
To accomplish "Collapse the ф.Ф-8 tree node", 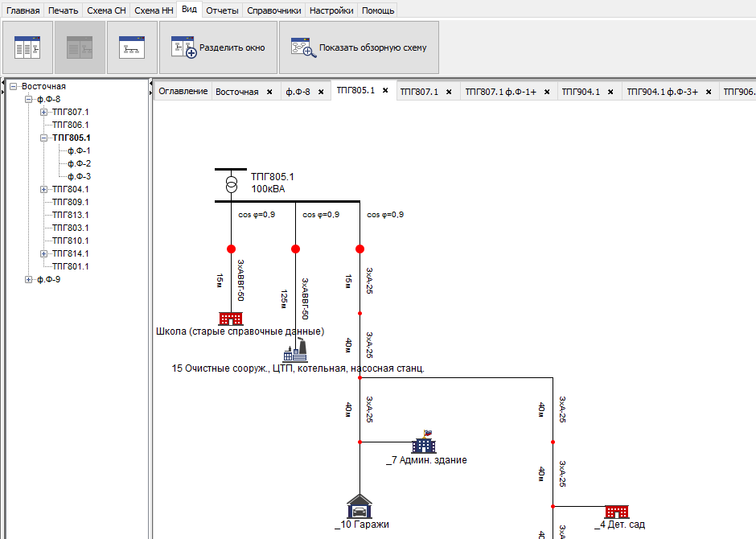I will tap(28, 99).
